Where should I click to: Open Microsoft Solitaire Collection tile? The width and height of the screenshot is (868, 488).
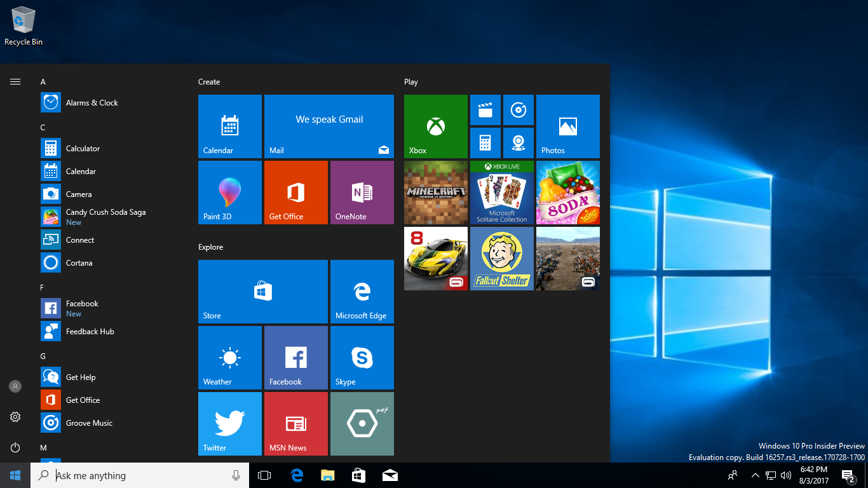[x=502, y=193]
